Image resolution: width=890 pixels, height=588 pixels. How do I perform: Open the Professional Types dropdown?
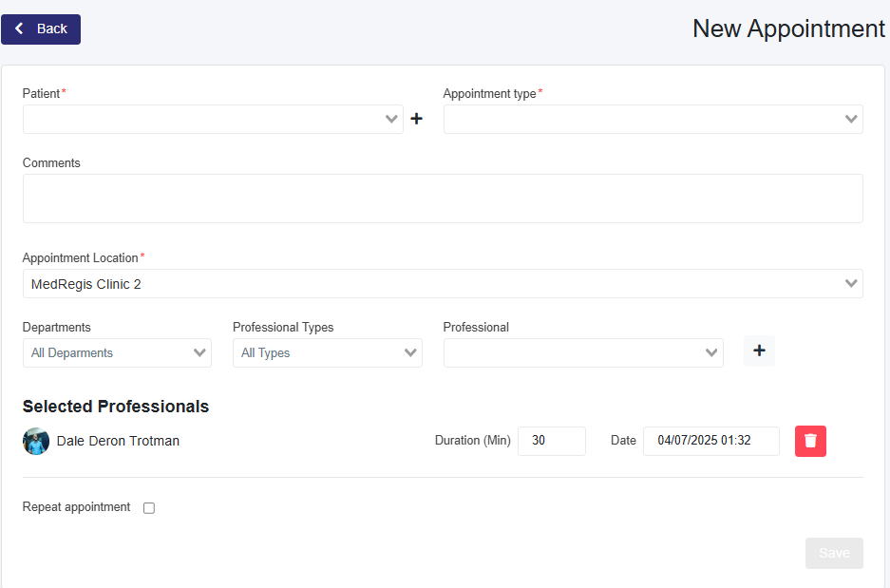[327, 352]
